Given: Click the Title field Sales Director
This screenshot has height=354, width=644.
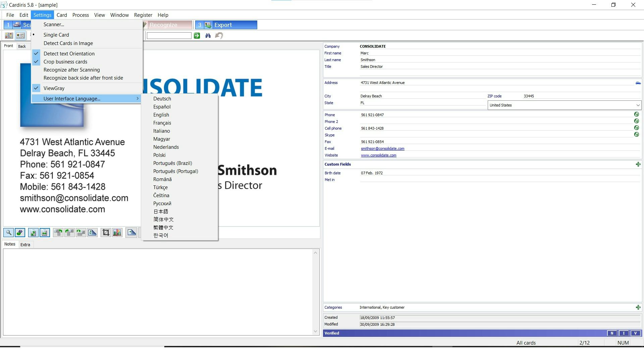Looking at the screenshot, I should (x=372, y=67).
